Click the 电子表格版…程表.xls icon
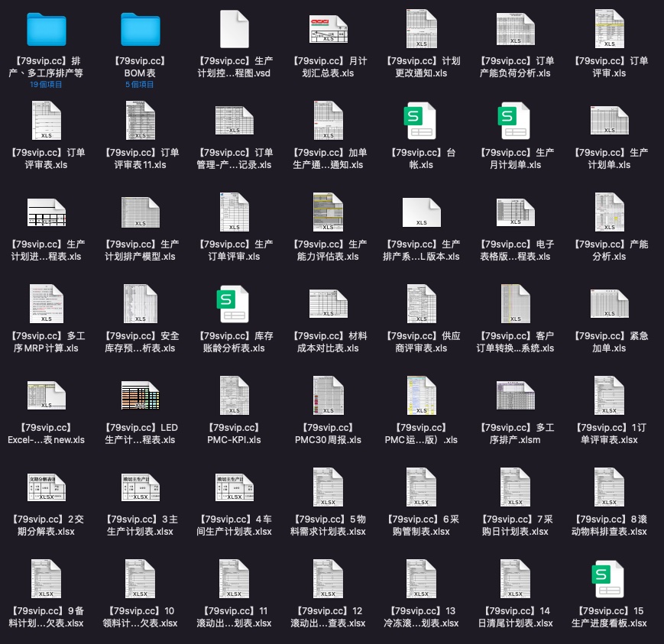The width and height of the screenshot is (664, 644). pos(515,212)
